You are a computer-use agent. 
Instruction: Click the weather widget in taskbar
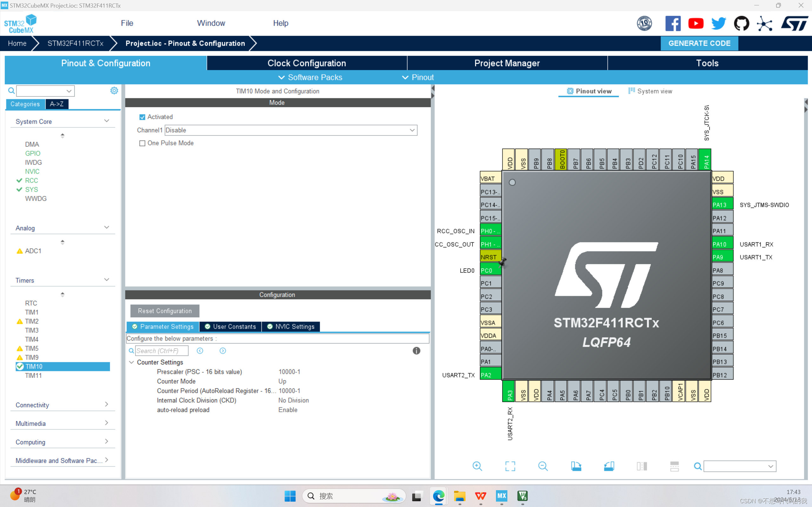(x=23, y=495)
